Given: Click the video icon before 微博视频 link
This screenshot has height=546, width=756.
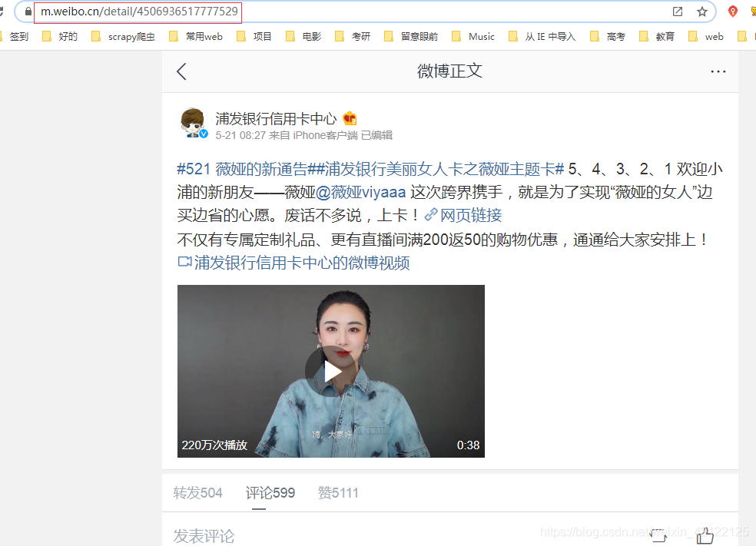Looking at the screenshot, I should click(184, 263).
